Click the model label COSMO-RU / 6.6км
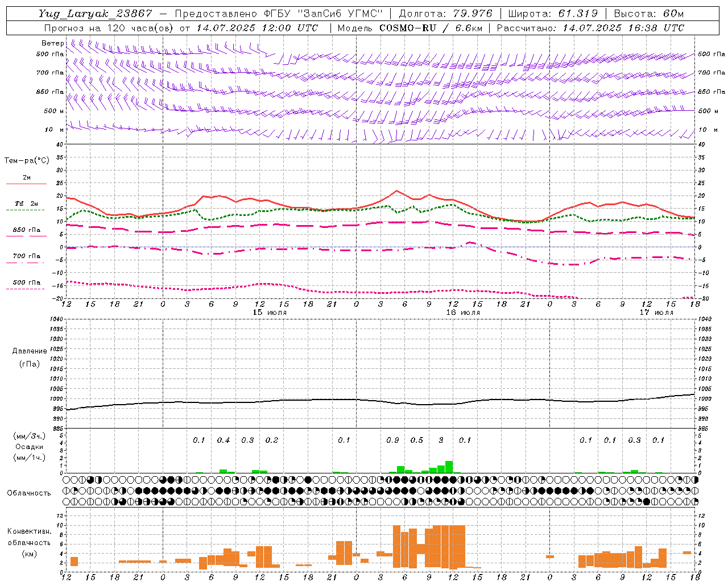 coord(431,28)
